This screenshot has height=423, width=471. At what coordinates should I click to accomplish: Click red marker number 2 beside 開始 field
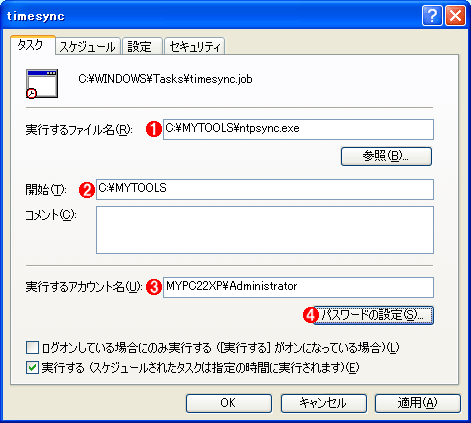point(87,190)
